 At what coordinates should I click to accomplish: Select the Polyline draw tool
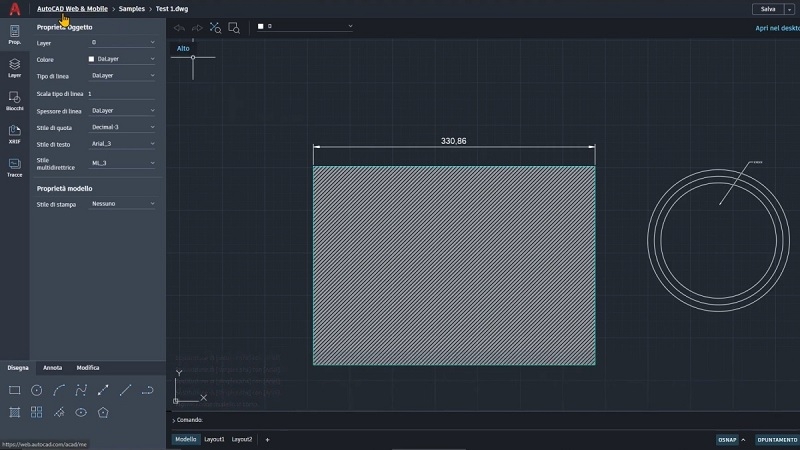click(x=147, y=391)
